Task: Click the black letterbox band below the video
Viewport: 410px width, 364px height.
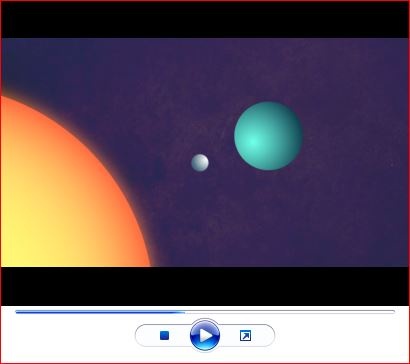Action: (205, 286)
